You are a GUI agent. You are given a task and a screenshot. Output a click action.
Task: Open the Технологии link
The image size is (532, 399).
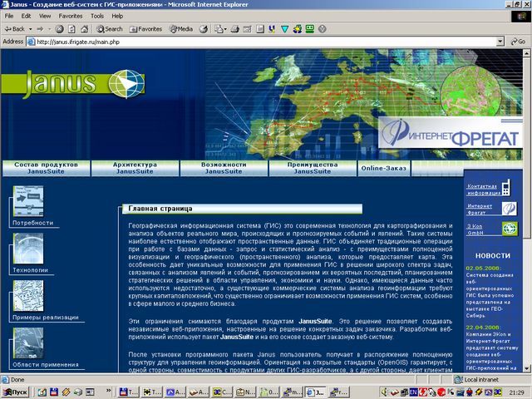pyautogui.click(x=30, y=270)
